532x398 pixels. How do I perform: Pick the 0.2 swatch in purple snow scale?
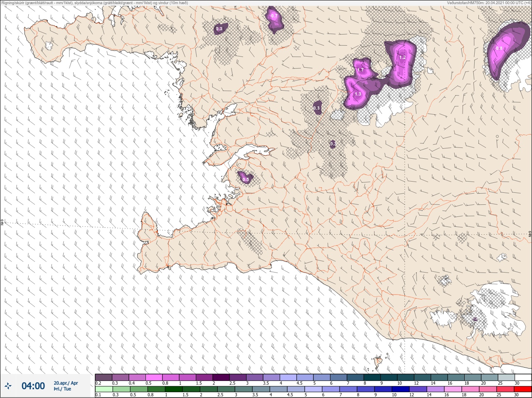coord(103,377)
